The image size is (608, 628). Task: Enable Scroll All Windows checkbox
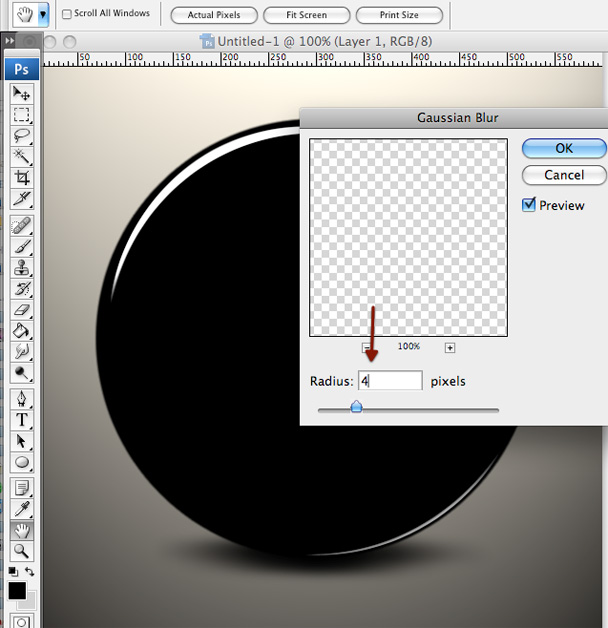pos(67,14)
